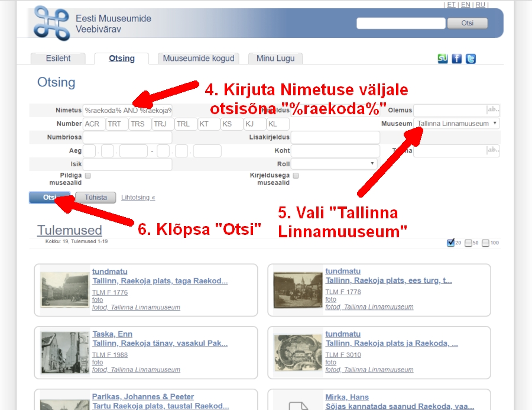This screenshot has width=532, height=410.
Task: Enable the 'Kirjeldusega museaalid' checkbox
Action: [296, 176]
